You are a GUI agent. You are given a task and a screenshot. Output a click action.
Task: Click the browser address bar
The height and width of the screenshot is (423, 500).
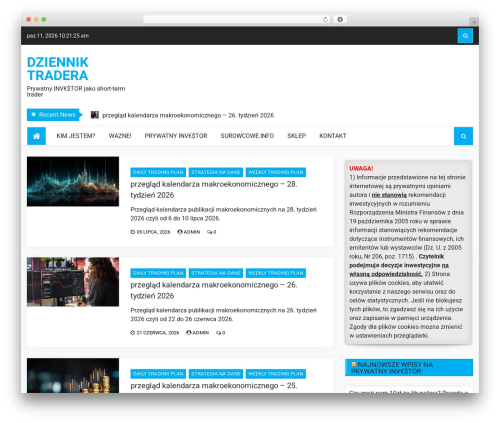point(236,19)
